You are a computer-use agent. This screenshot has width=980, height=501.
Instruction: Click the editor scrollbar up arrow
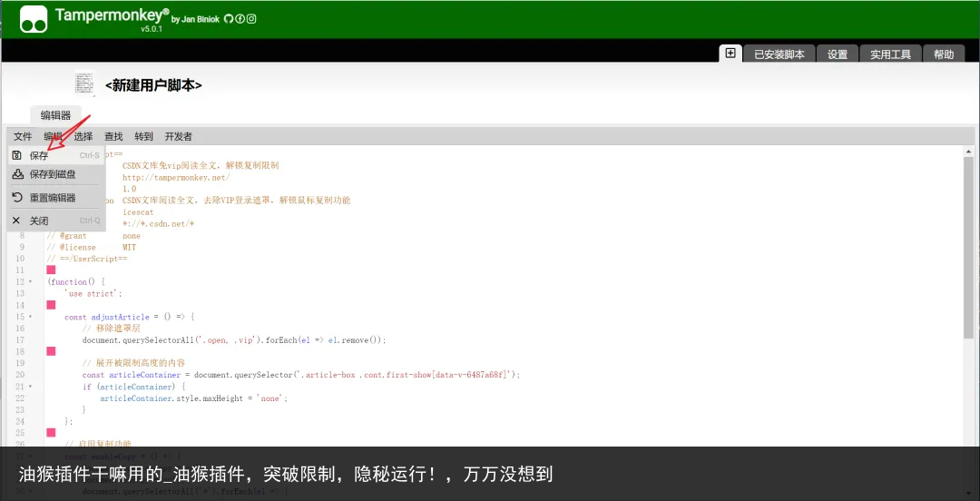coord(969,152)
